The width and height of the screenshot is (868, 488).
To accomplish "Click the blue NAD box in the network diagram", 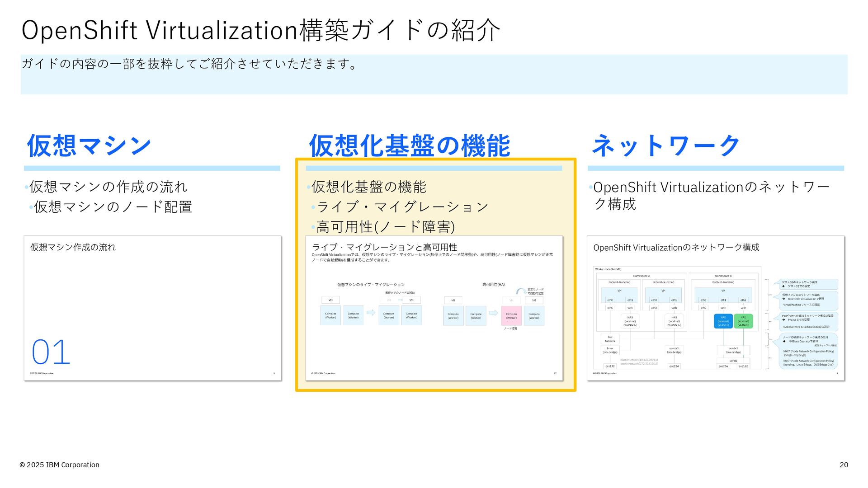I will (723, 321).
